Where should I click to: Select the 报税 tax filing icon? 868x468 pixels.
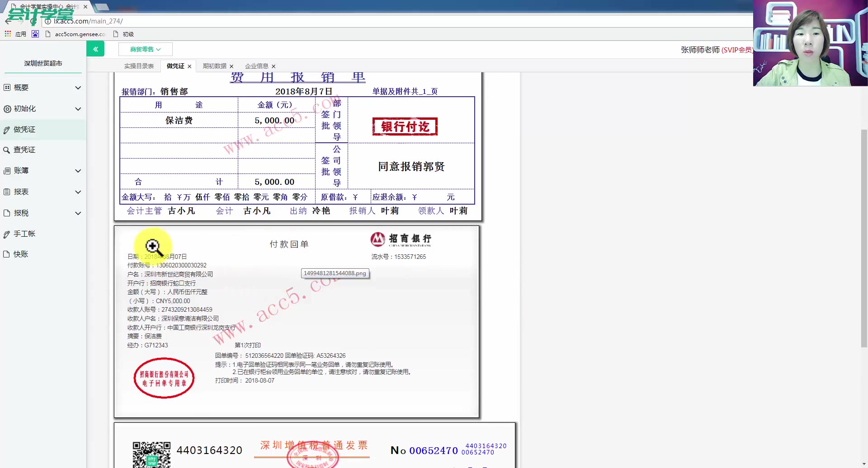coord(6,213)
